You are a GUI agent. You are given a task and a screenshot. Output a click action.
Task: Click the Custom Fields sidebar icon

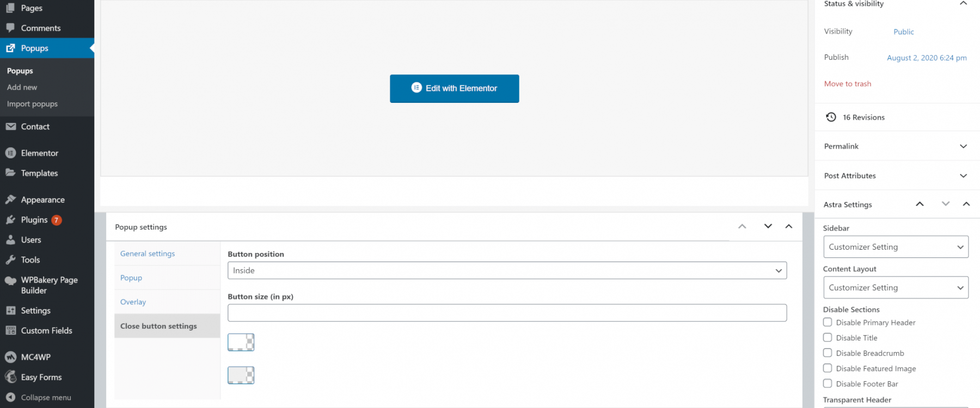[x=10, y=331]
